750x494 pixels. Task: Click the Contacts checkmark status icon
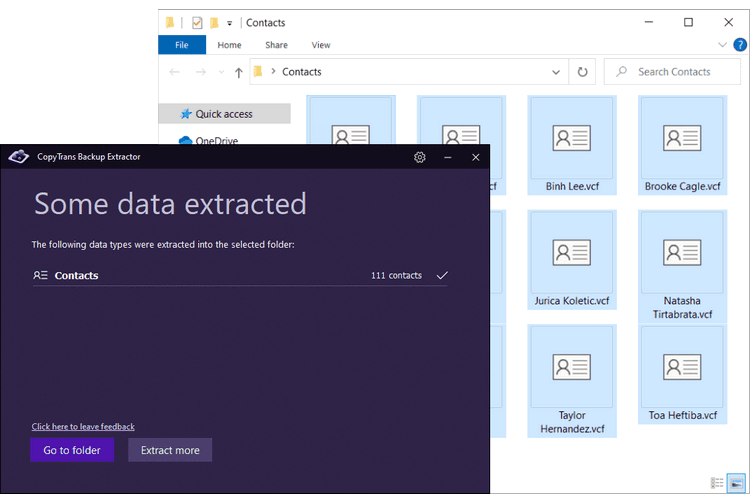click(442, 275)
